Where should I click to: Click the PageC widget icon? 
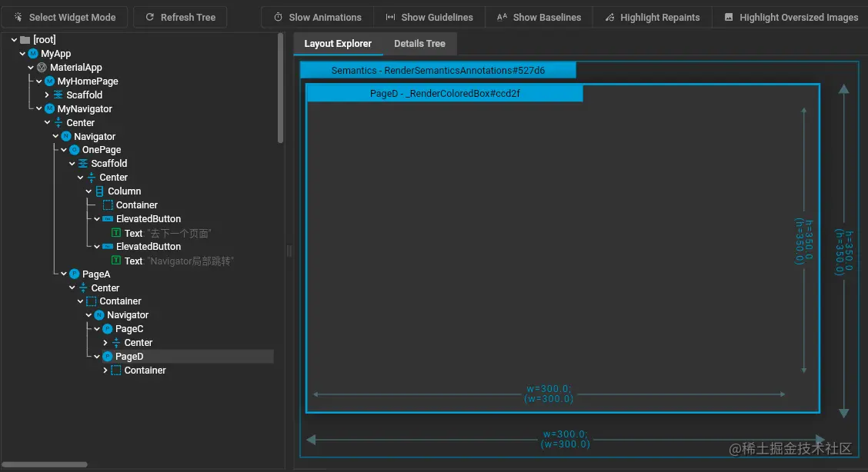click(108, 329)
